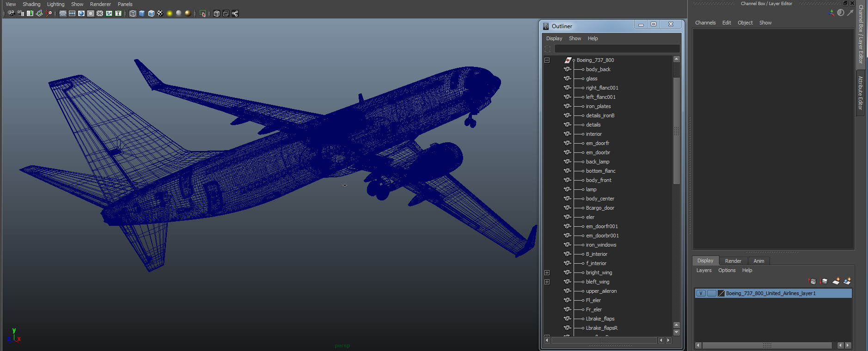Image resolution: width=868 pixels, height=351 pixels.
Task: Click Move layer down icon
Action: pyautogui.click(x=824, y=281)
